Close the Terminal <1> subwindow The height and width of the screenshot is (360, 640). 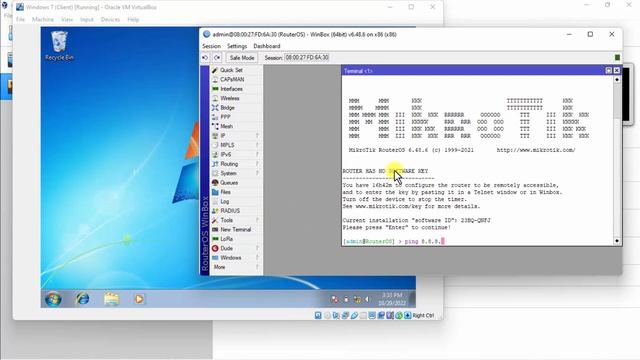pyautogui.click(x=617, y=71)
